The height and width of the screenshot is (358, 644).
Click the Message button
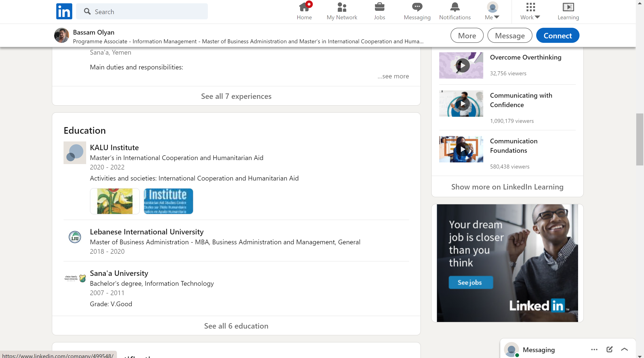(510, 36)
